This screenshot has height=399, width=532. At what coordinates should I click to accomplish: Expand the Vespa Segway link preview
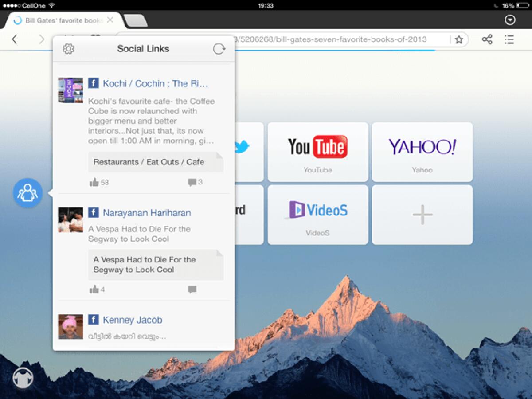click(x=156, y=265)
